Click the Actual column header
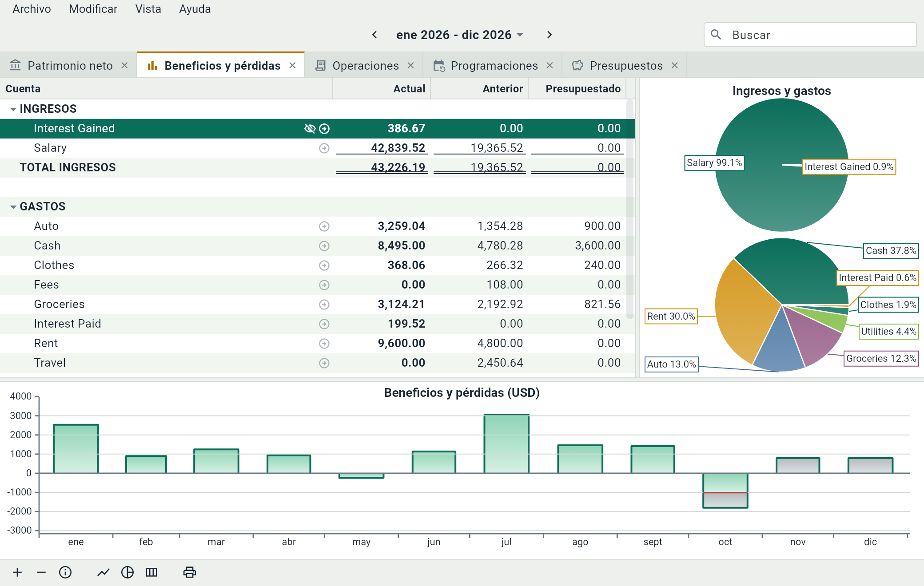Screen dimensions: 924x586 382,89
